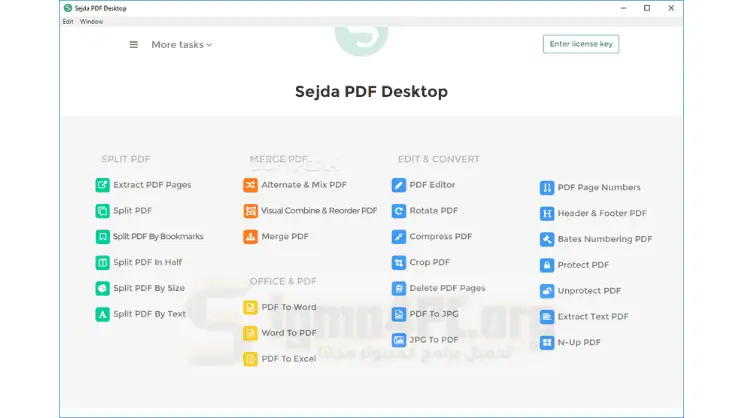Viewport: 743px width, 418px height.
Task: Click the green Split PDF icon
Action: [102, 211]
